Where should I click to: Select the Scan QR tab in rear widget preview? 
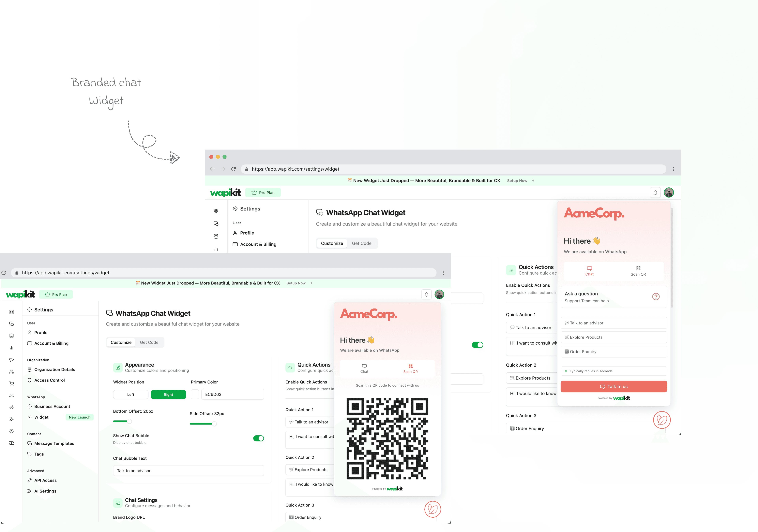coord(638,271)
